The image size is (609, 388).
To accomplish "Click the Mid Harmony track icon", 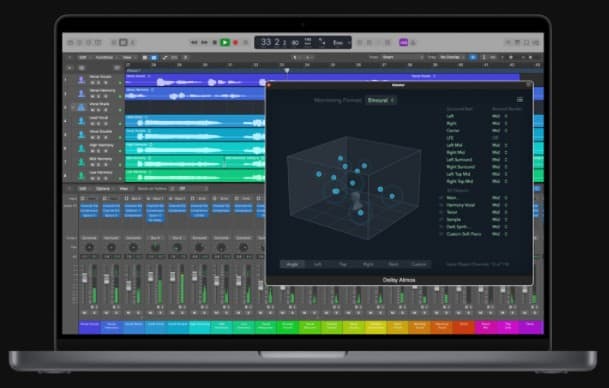I will 82,162.
